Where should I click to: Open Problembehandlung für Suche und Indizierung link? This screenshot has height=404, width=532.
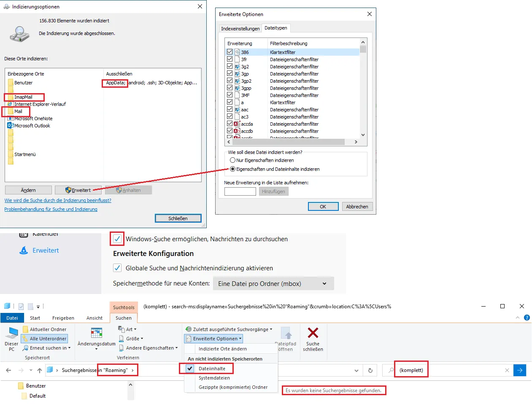(x=51, y=209)
